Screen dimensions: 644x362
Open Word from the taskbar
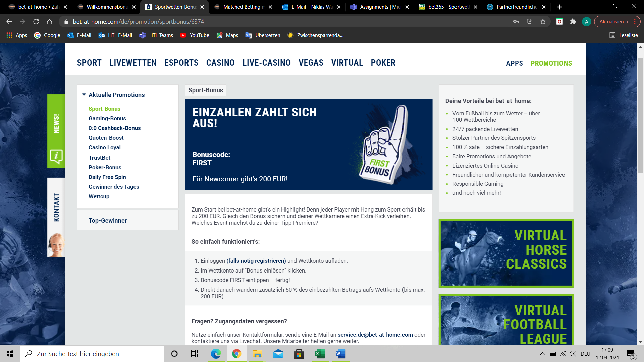(340, 354)
